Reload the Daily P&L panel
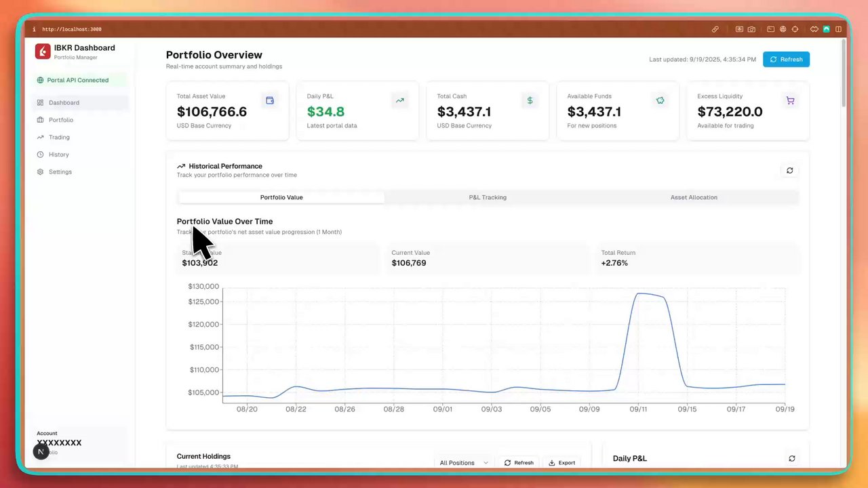This screenshot has height=488, width=868. tap(791, 459)
